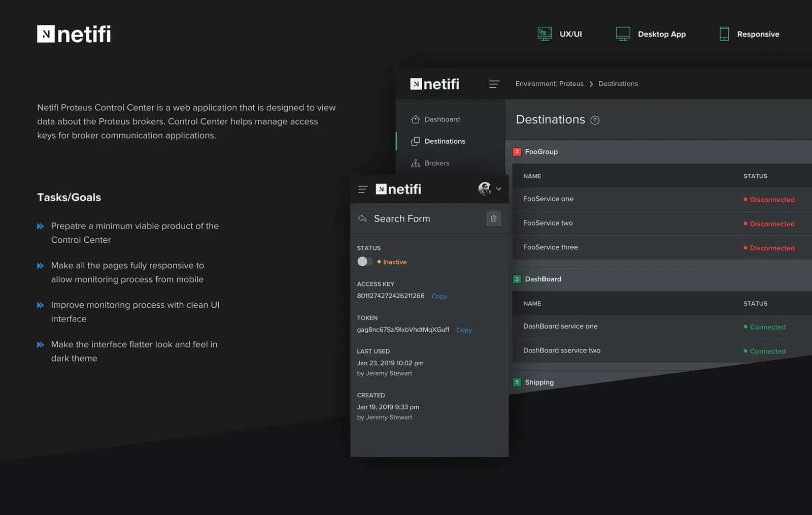812x515 pixels.
Task: Click the Jan 23, 2019 10:02 pm date
Action: click(x=390, y=363)
